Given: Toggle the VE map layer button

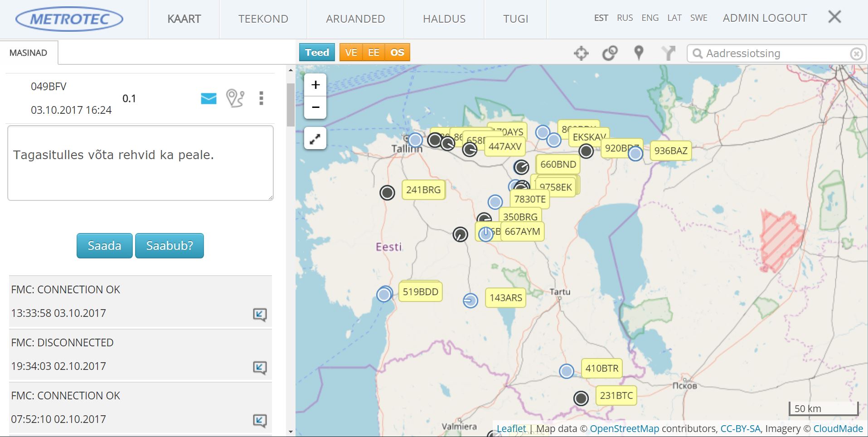Looking at the screenshot, I should point(351,53).
